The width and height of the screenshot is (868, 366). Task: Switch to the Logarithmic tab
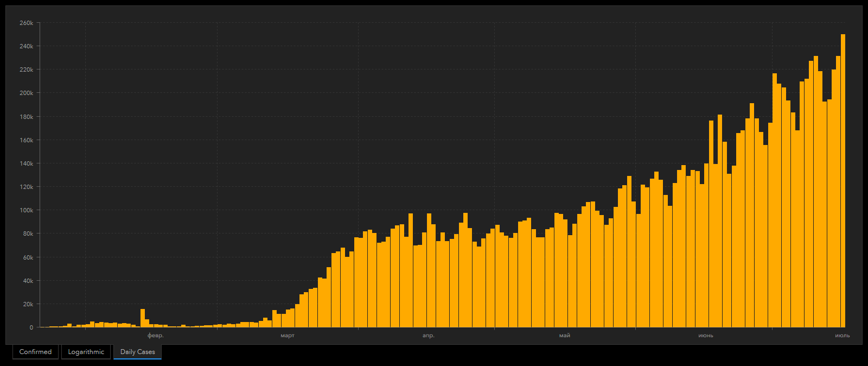(x=86, y=352)
